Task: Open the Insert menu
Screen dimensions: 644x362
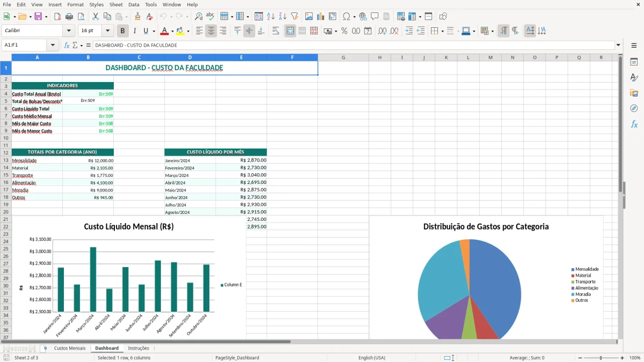Action: [55, 4]
